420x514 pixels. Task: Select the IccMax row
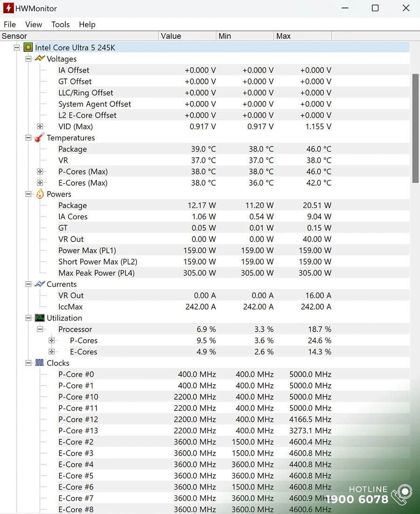tap(233, 306)
